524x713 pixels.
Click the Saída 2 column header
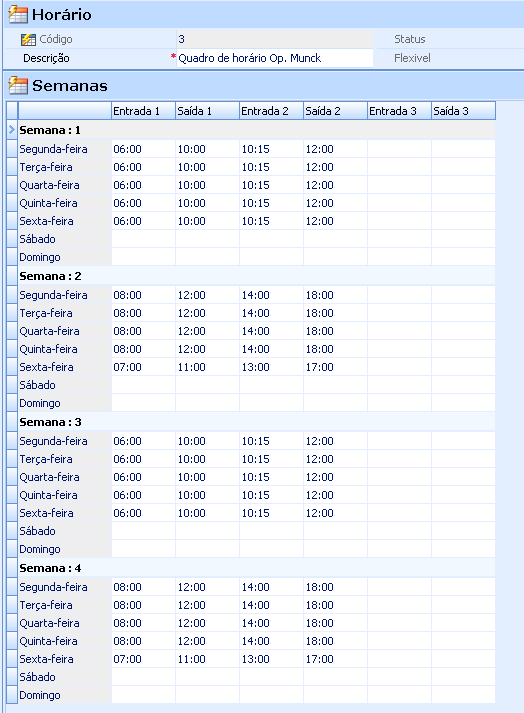click(x=335, y=111)
